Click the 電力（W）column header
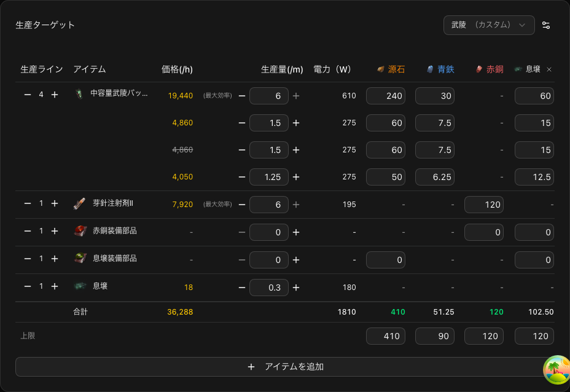This screenshot has height=392, width=570. point(332,69)
